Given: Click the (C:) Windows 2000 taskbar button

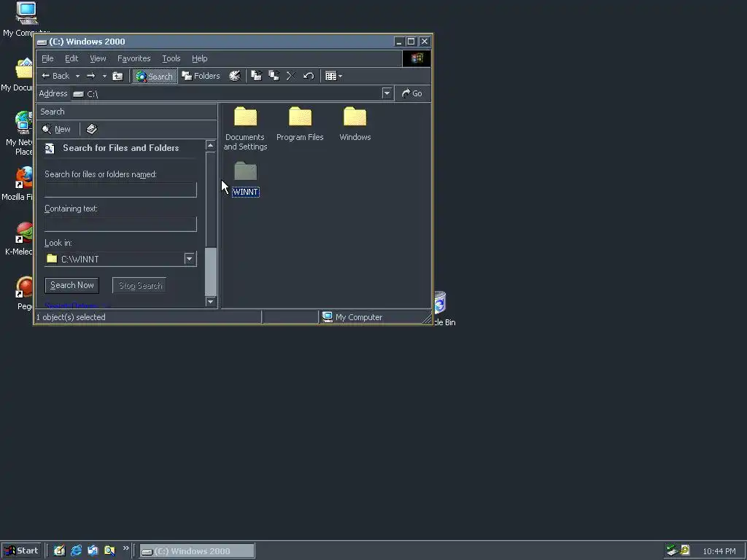Looking at the screenshot, I should pos(197,551).
